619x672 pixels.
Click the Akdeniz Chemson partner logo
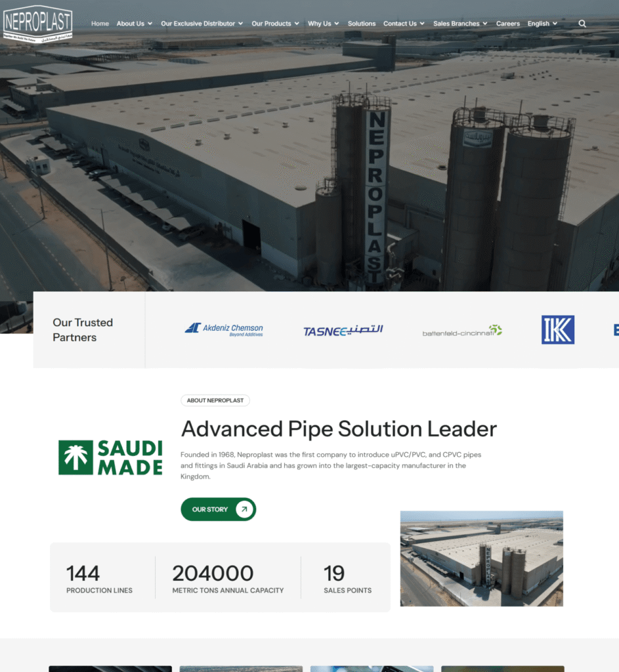coord(224,329)
